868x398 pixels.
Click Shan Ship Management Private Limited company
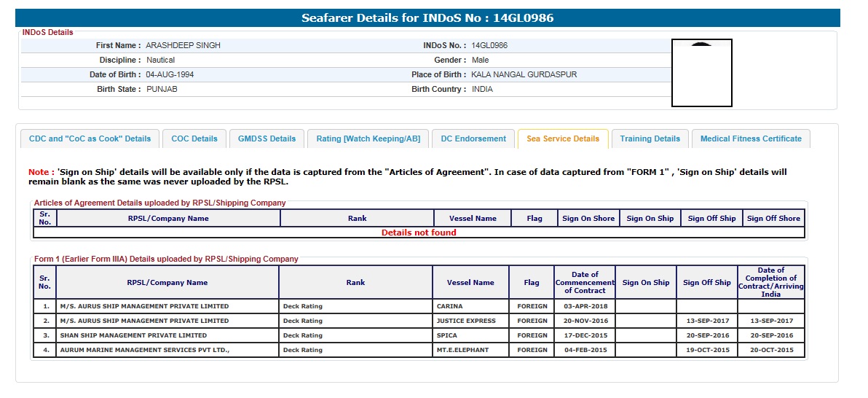pyautogui.click(x=133, y=335)
